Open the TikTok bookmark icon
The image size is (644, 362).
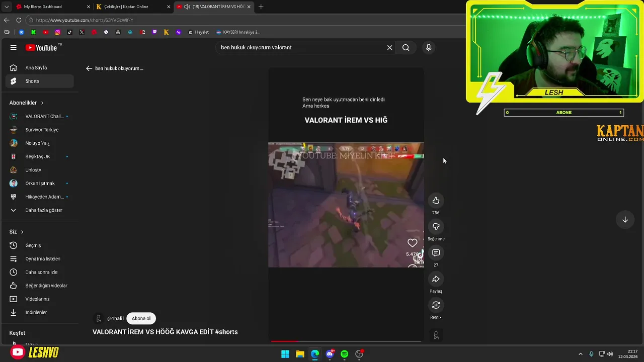click(69, 32)
